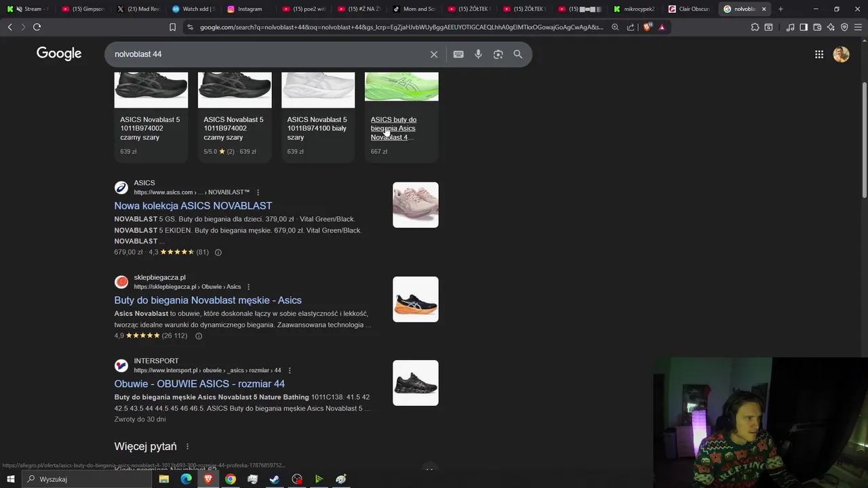Open the on-screen keyboard in the search bar
The height and width of the screenshot is (488, 868).
point(458,54)
